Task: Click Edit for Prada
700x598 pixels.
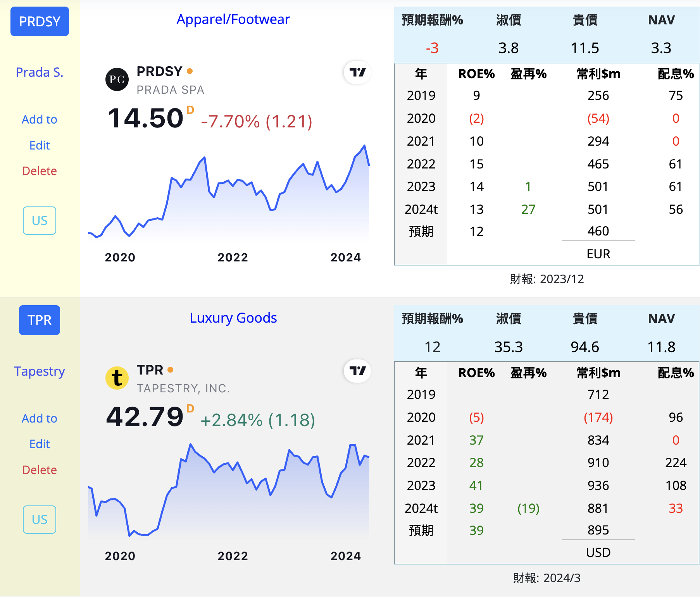Action: pyautogui.click(x=40, y=145)
